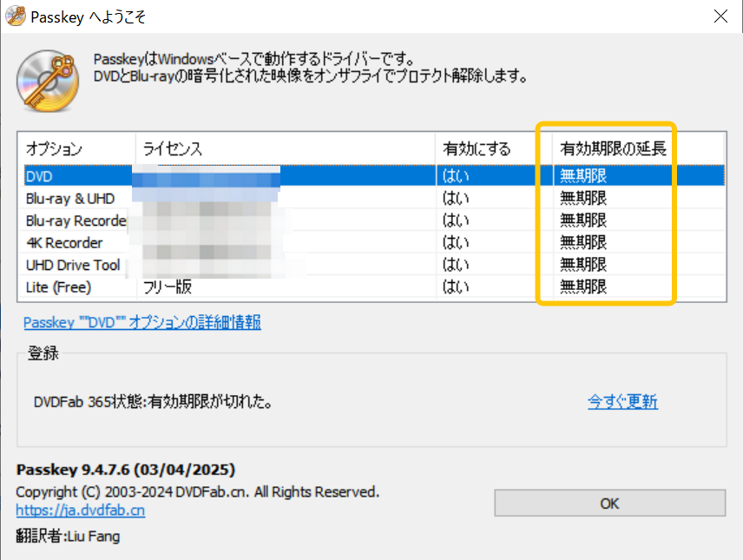
Task: Select the UHD Drive Tool option row
Action: coord(374,265)
